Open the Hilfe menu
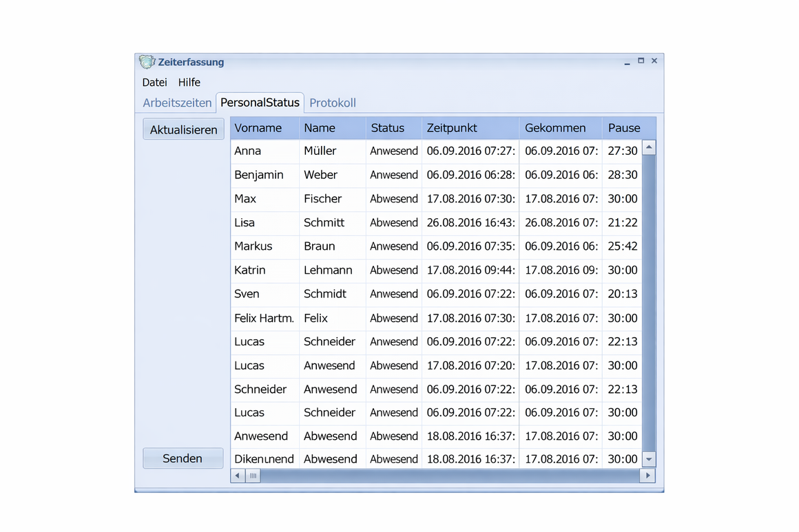This screenshot has width=799, height=532. tap(189, 83)
